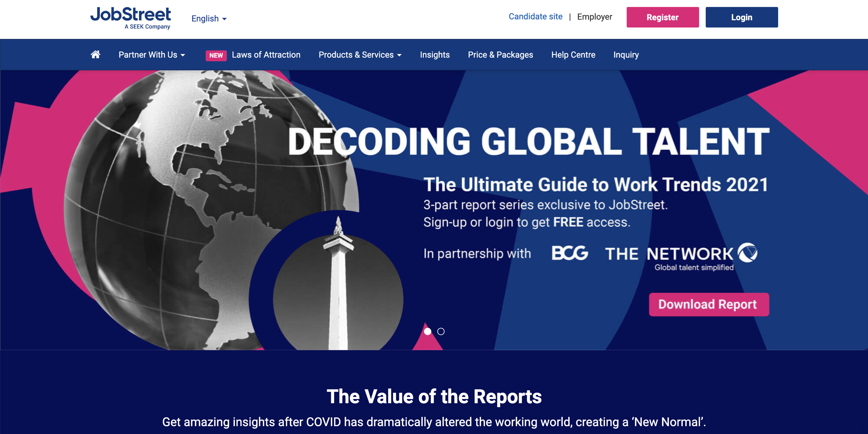
Task: Open Laws of Attraction page
Action: 266,55
